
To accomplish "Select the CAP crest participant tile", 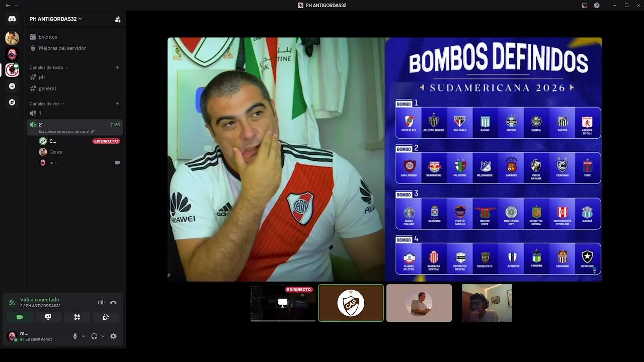I will coord(351,303).
